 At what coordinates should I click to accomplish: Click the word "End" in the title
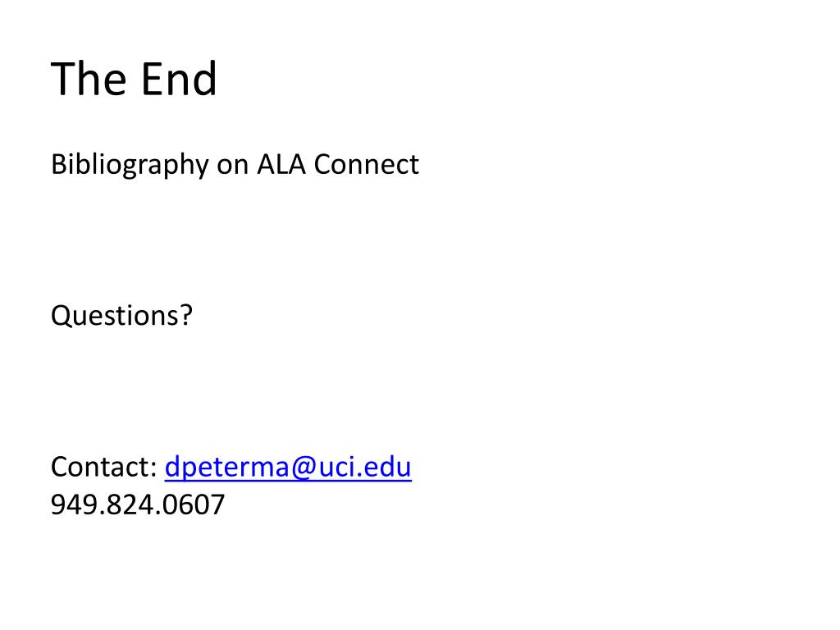point(180,79)
